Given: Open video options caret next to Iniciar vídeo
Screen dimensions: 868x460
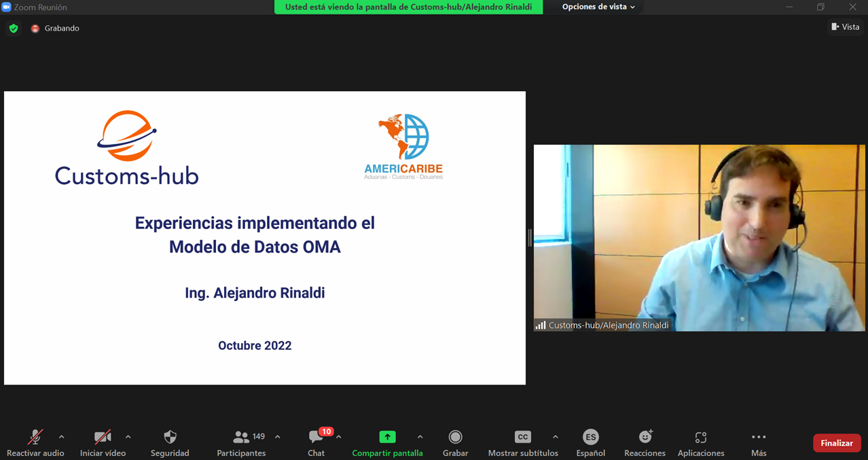Looking at the screenshot, I should (x=128, y=437).
